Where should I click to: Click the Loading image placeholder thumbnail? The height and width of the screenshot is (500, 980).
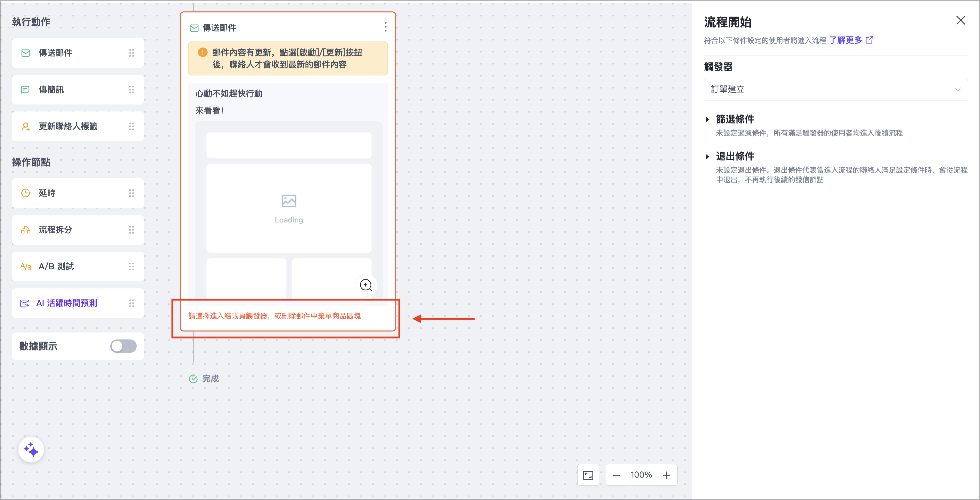288,208
